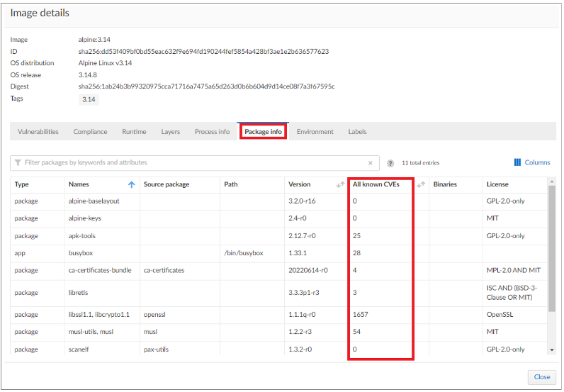The height and width of the screenshot is (392, 564).
Task: Click the scrollbar up arrow
Action: (552, 181)
